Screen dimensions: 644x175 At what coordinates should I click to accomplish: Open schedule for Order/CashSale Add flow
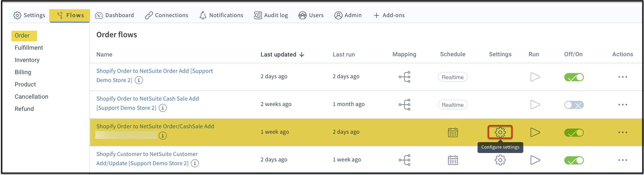(453, 132)
